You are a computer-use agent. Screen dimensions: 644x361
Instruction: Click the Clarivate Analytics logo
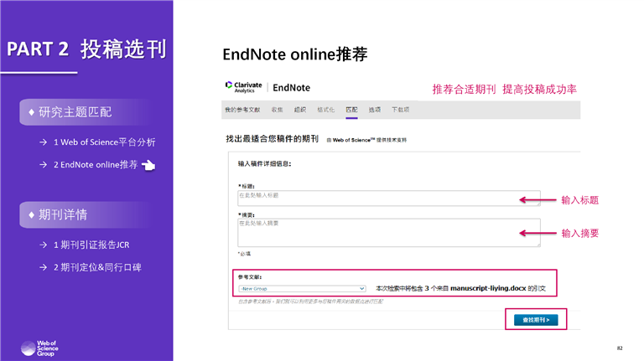click(x=243, y=87)
